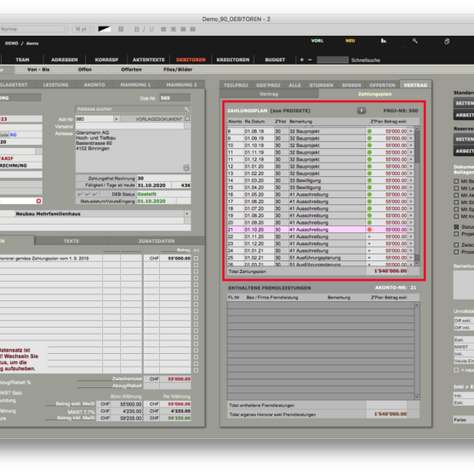Click the Zahlungsplan list vertical scrollbar
This screenshot has width=474, height=474.
point(417,196)
